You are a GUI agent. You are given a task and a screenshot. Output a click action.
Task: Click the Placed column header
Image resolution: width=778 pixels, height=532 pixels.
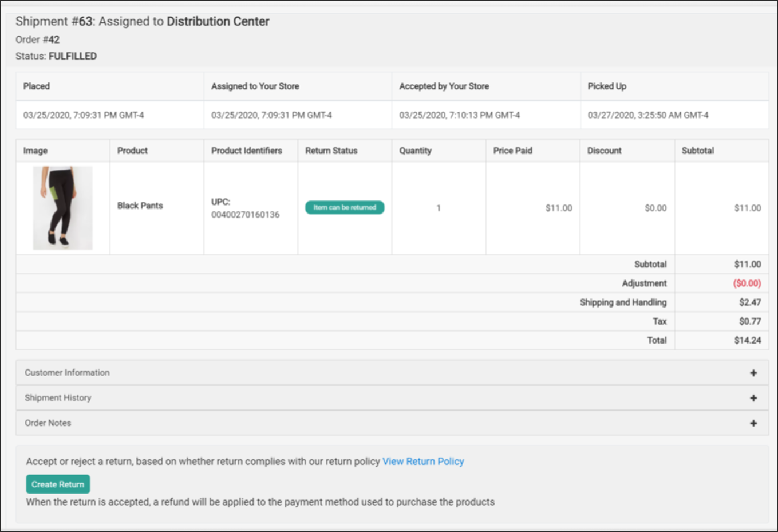[x=36, y=86]
